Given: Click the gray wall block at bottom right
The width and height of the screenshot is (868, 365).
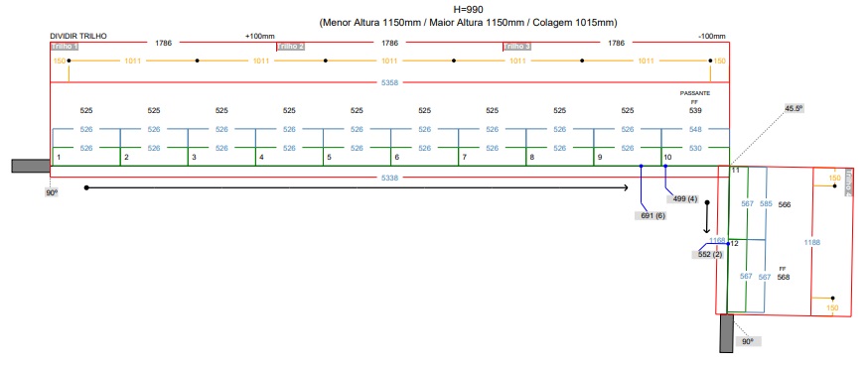Looking at the screenshot, I should 726,333.
